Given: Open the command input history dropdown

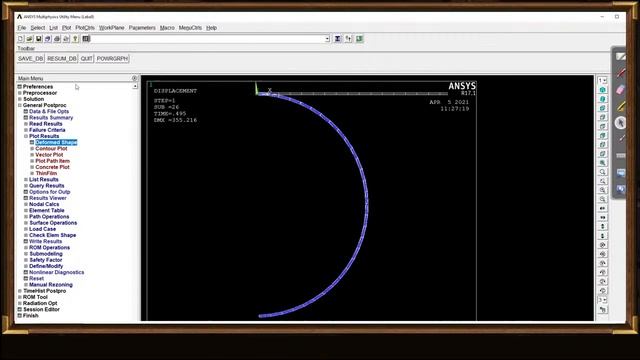Looking at the screenshot, I should pos(327,39).
